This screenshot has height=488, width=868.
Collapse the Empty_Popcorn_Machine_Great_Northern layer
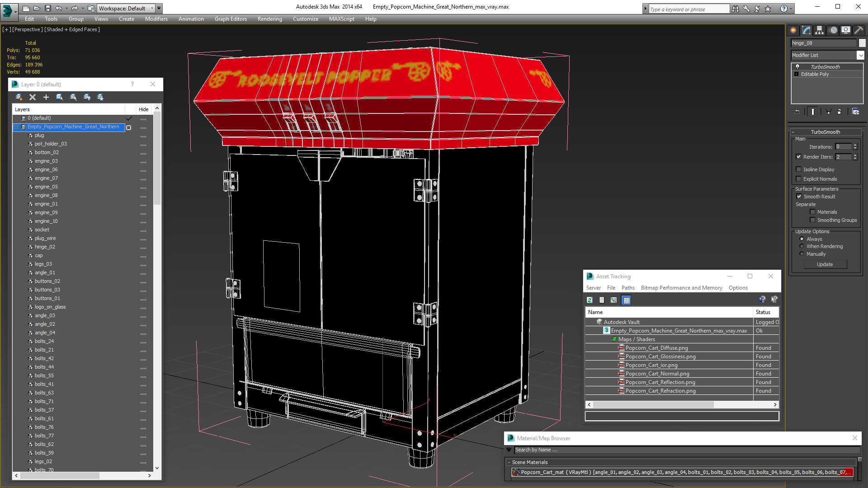point(16,127)
